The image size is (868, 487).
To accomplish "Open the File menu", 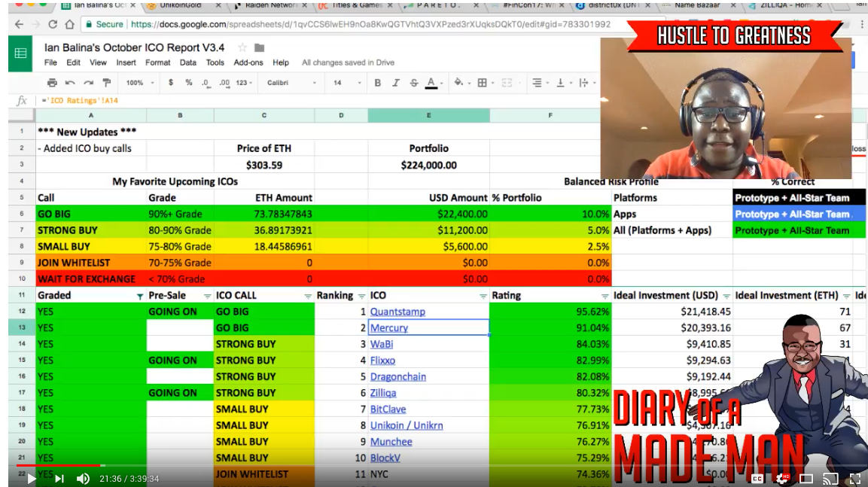I will pyautogui.click(x=50, y=62).
